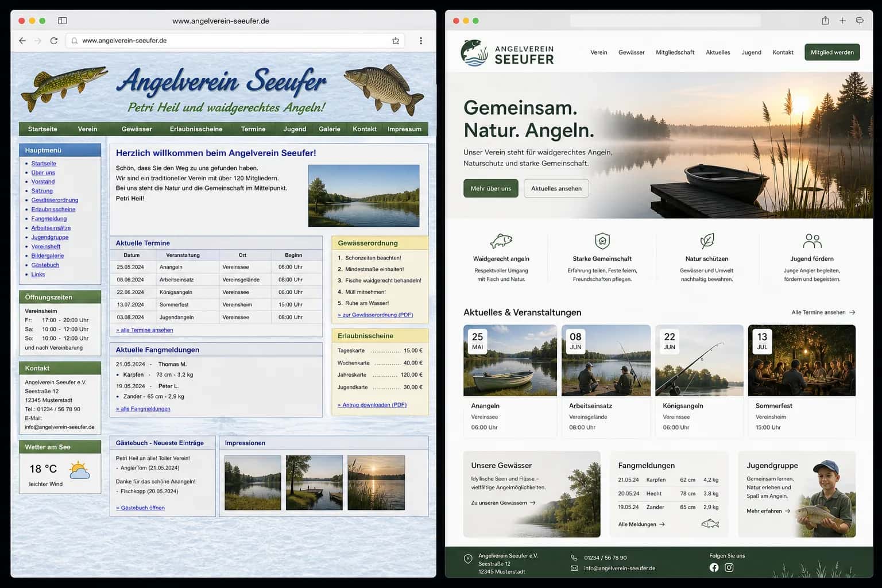This screenshot has height=588, width=882.
Task: Open the Instagram icon in the footer
Action: coord(729,567)
